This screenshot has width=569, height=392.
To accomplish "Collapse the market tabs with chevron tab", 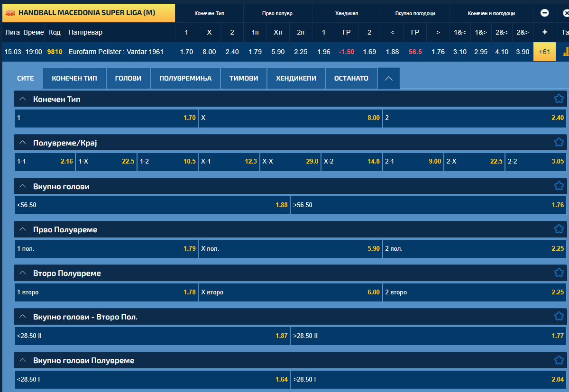I will [x=388, y=79].
